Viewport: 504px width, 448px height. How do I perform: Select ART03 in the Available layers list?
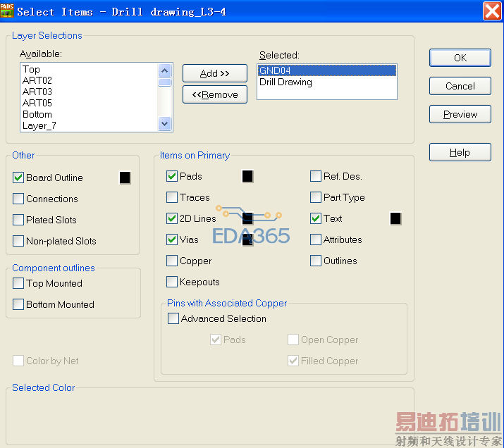click(x=37, y=92)
